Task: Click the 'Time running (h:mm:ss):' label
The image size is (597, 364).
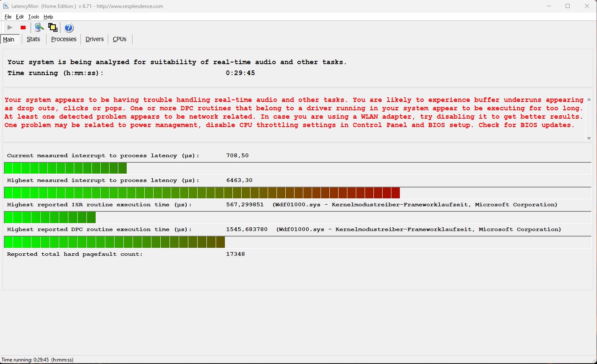Action: tap(55, 73)
